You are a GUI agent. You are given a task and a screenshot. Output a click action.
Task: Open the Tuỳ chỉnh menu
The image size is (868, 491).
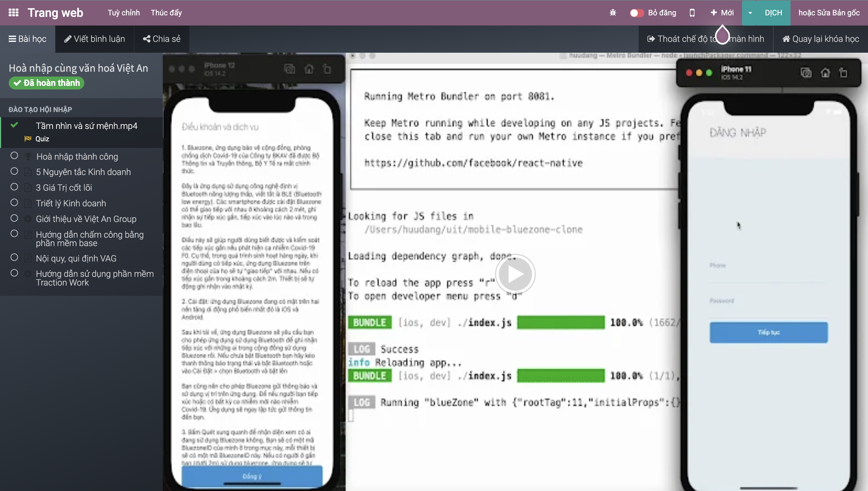[x=124, y=13]
